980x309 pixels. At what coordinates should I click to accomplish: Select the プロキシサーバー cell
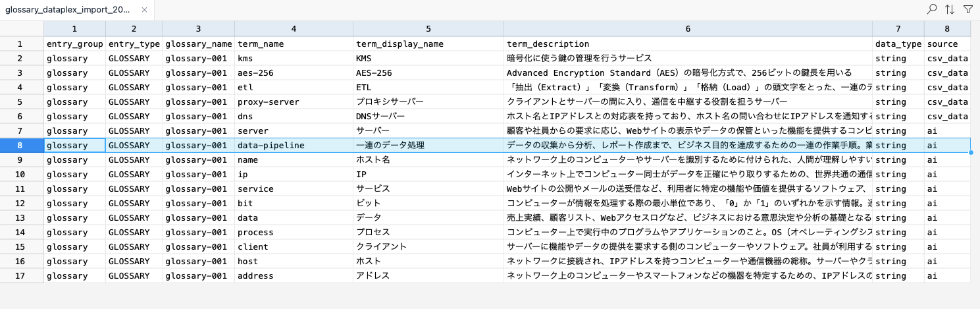pyautogui.click(x=428, y=102)
